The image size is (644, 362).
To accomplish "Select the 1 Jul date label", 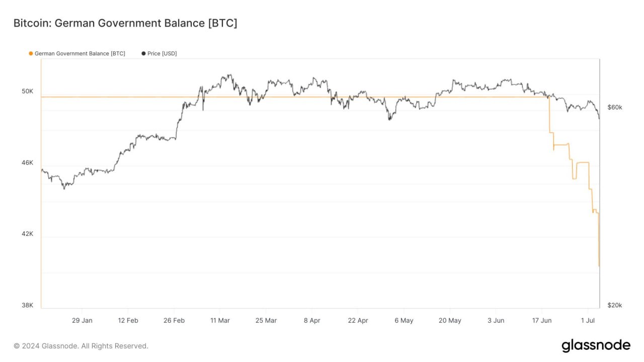I will (x=588, y=320).
